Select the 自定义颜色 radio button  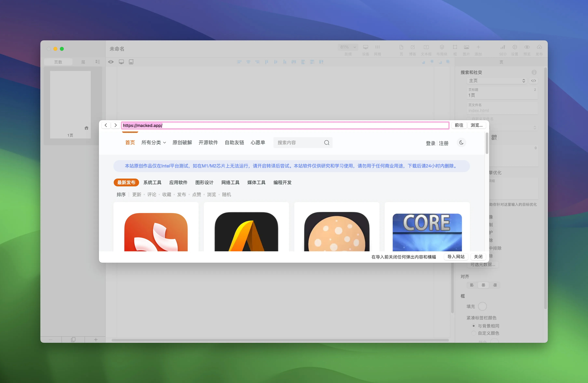[473, 333]
